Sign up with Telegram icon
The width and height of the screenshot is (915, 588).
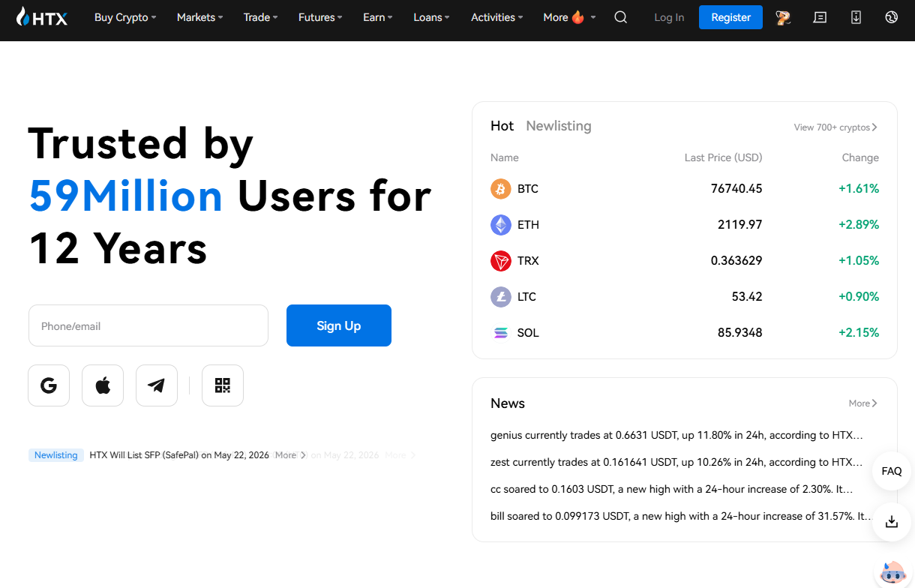click(x=157, y=385)
